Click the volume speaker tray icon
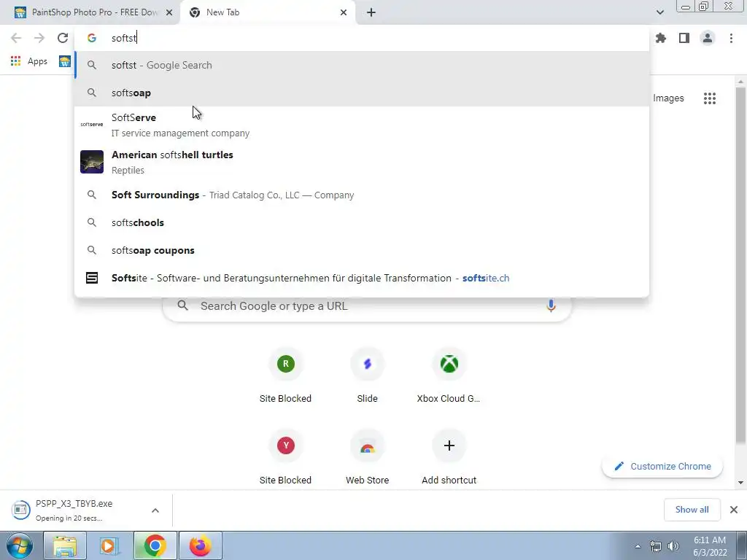 (x=673, y=546)
